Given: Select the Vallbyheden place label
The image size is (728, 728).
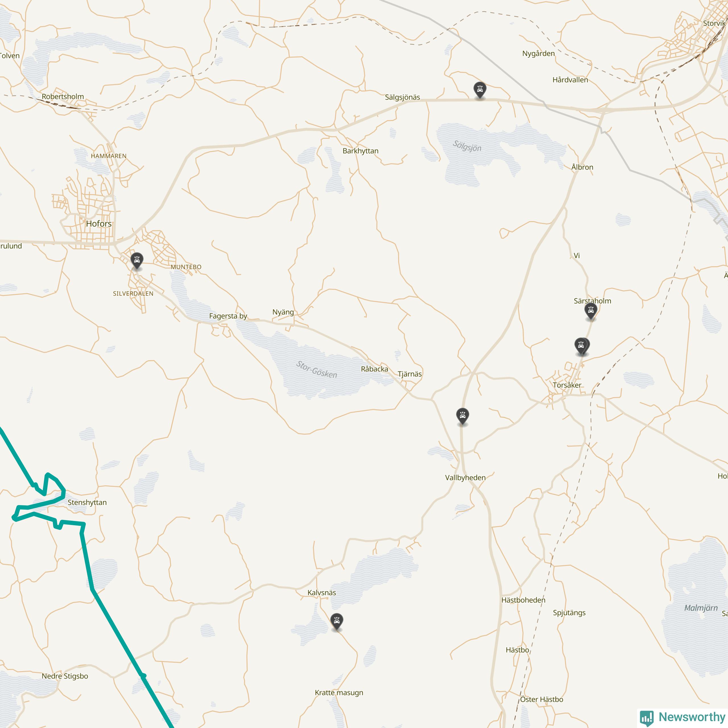Looking at the screenshot, I should pyautogui.click(x=465, y=477).
